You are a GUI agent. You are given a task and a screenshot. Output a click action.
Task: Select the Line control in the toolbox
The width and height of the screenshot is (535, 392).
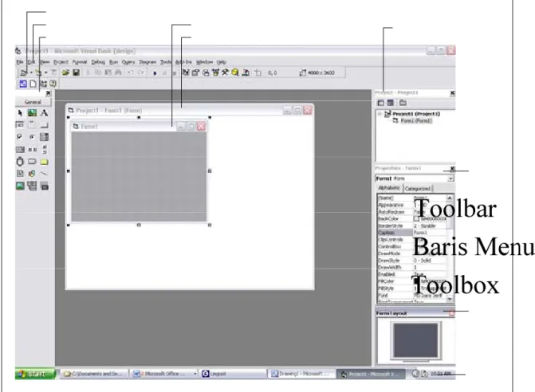44,174
